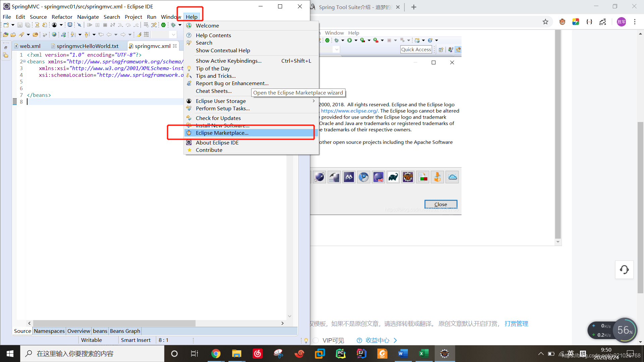Open the Web Browser globe icon
This screenshot has height=362, width=644.
tap(54, 35)
